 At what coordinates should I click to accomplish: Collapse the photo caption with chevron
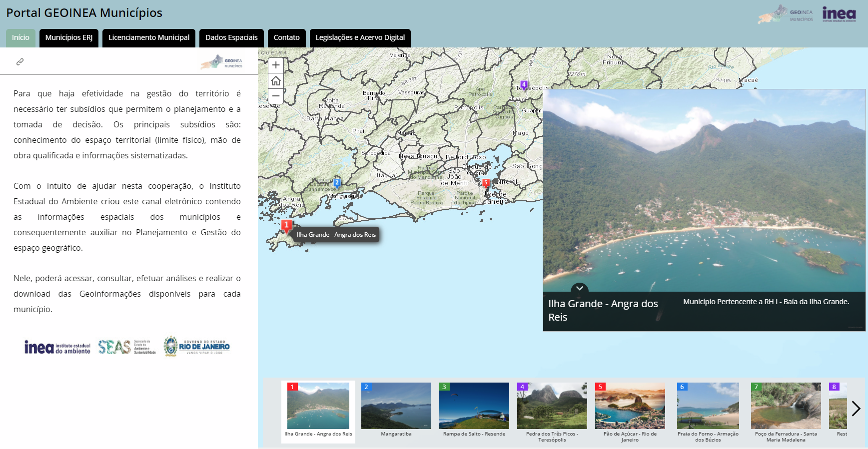[580, 289]
